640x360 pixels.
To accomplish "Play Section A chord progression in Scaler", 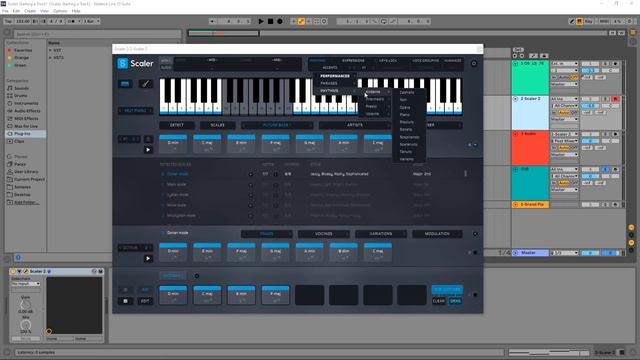I will point(148,150).
